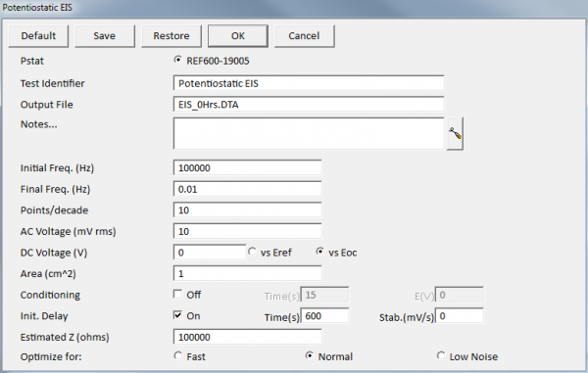Restore saved parameters
The height and width of the screenshot is (373, 588).
pos(171,36)
